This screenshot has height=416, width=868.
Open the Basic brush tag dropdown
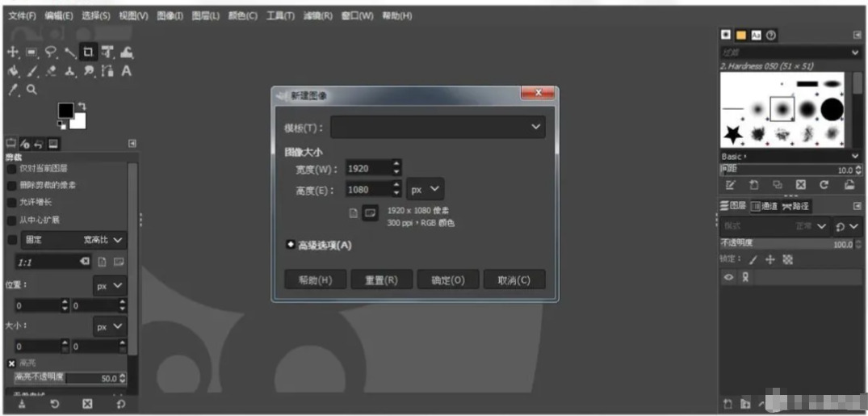point(790,157)
